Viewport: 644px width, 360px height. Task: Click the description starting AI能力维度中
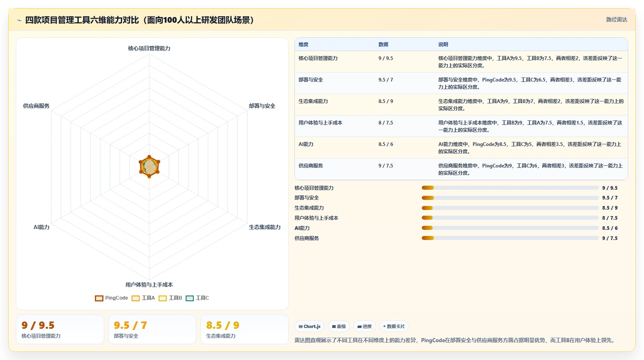(x=530, y=148)
